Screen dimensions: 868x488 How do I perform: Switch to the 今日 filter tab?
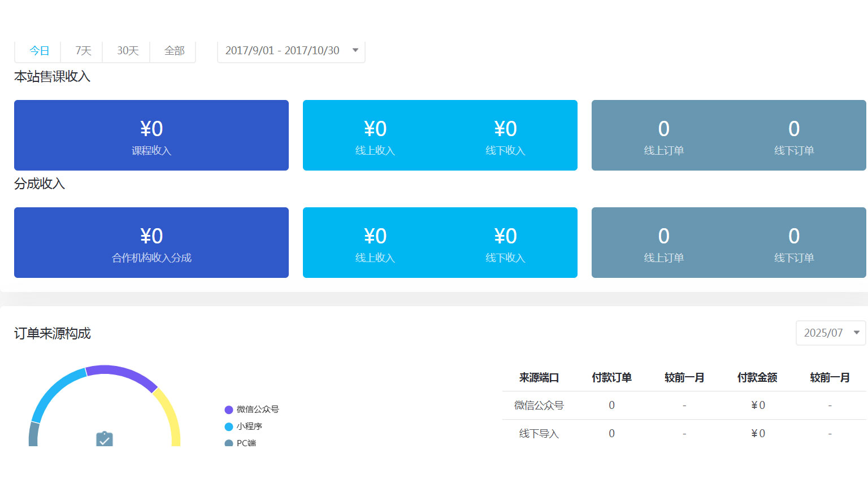click(x=39, y=51)
